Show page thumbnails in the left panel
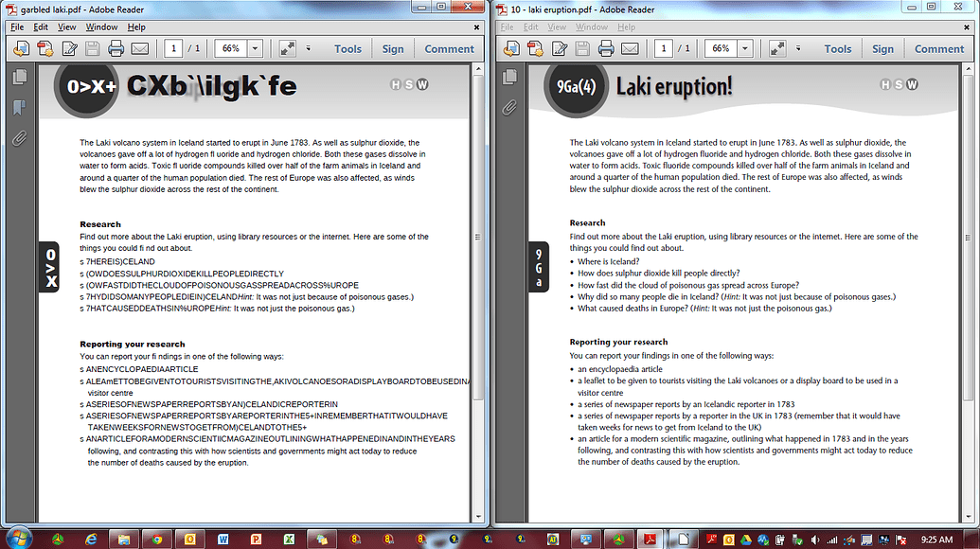Viewport: 980px width, 549px height. (20, 79)
